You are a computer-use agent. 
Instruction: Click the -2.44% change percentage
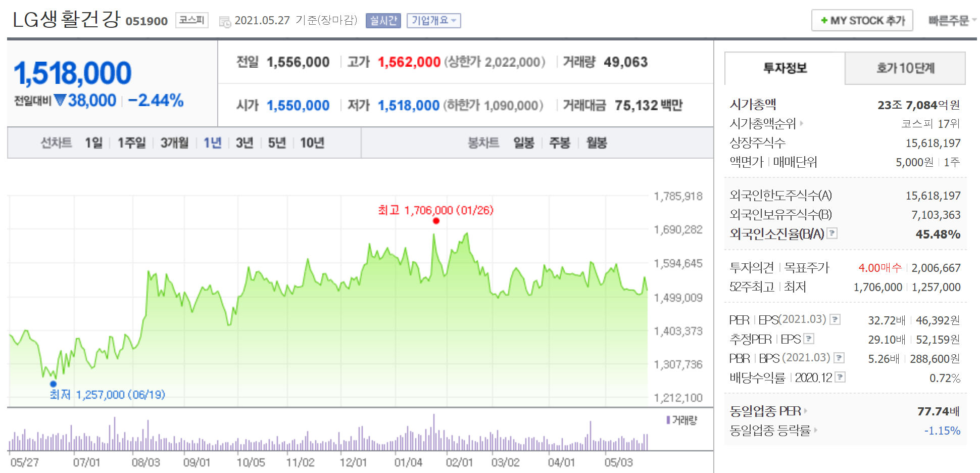[156, 100]
